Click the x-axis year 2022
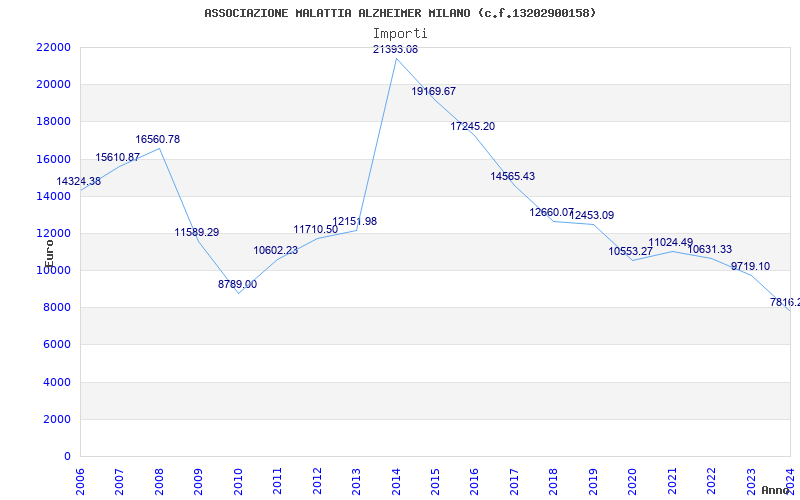Screen dimensions: 800x500 (711, 480)
